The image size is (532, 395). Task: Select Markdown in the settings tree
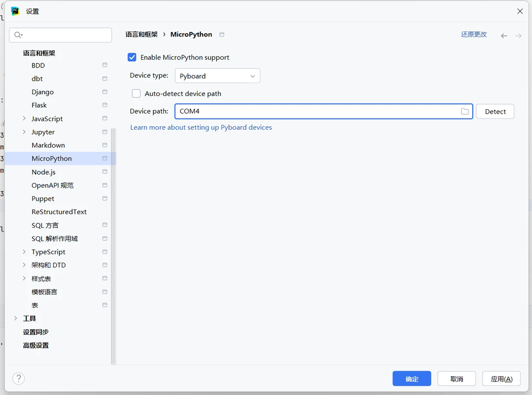tap(48, 145)
